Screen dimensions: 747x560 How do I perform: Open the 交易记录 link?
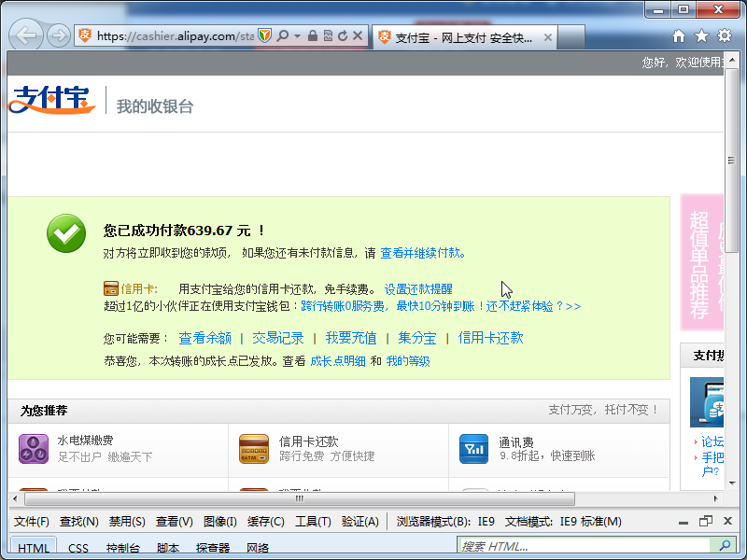[x=278, y=338]
